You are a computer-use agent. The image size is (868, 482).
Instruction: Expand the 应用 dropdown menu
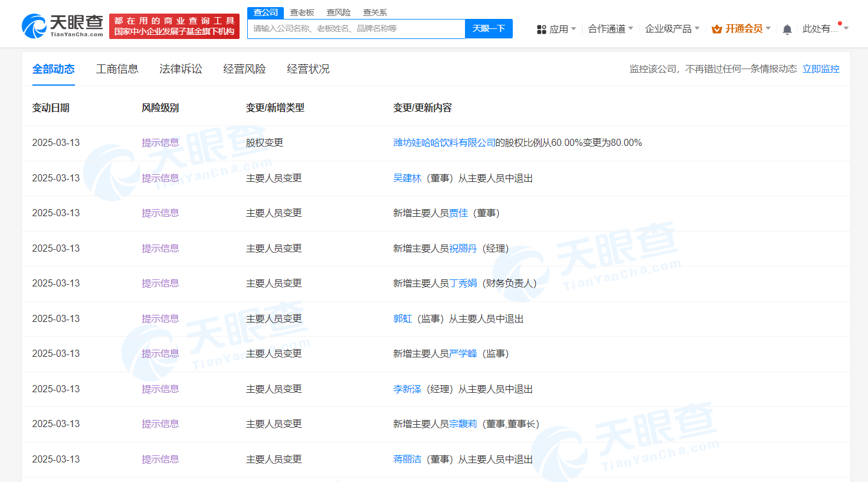tap(556, 29)
